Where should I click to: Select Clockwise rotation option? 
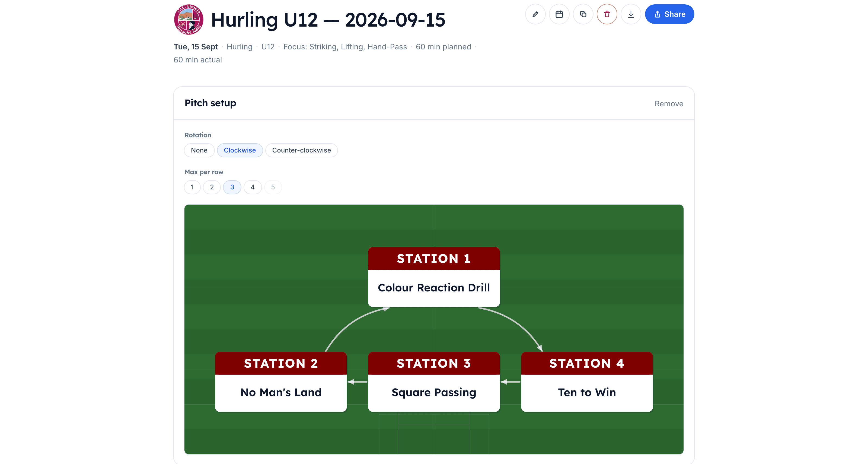pos(240,150)
